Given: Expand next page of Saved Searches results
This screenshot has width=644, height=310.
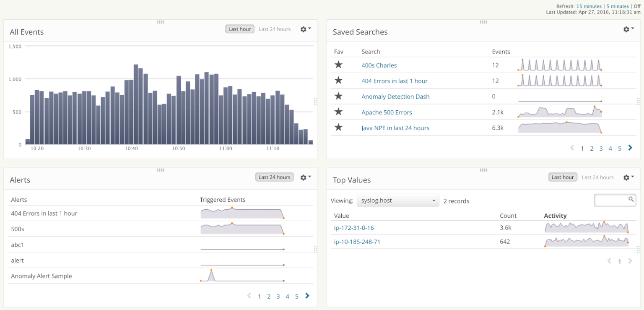Looking at the screenshot, I should tap(630, 148).
